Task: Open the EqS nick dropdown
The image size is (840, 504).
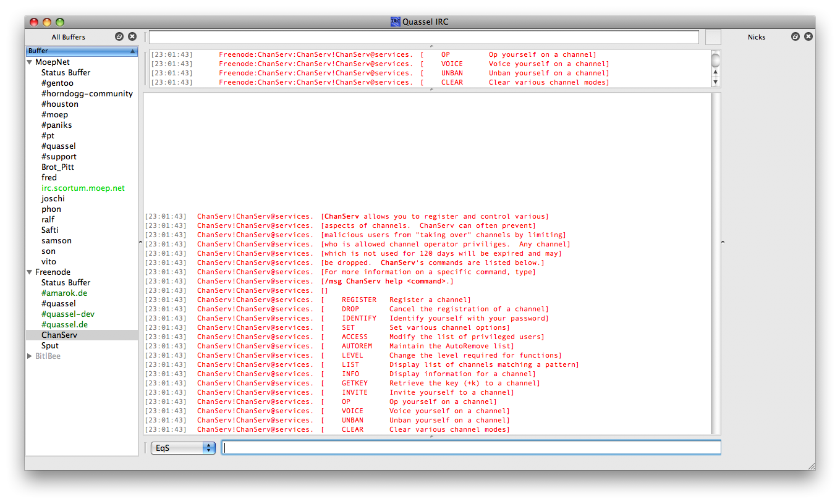Action: coord(183,448)
